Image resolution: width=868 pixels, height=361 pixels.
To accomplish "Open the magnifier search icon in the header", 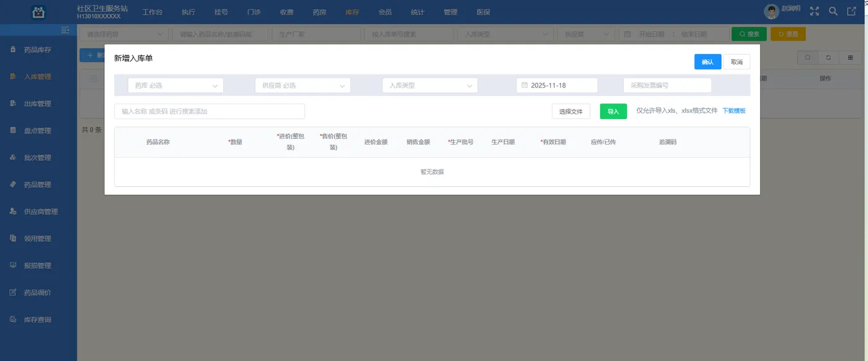I will (x=834, y=11).
